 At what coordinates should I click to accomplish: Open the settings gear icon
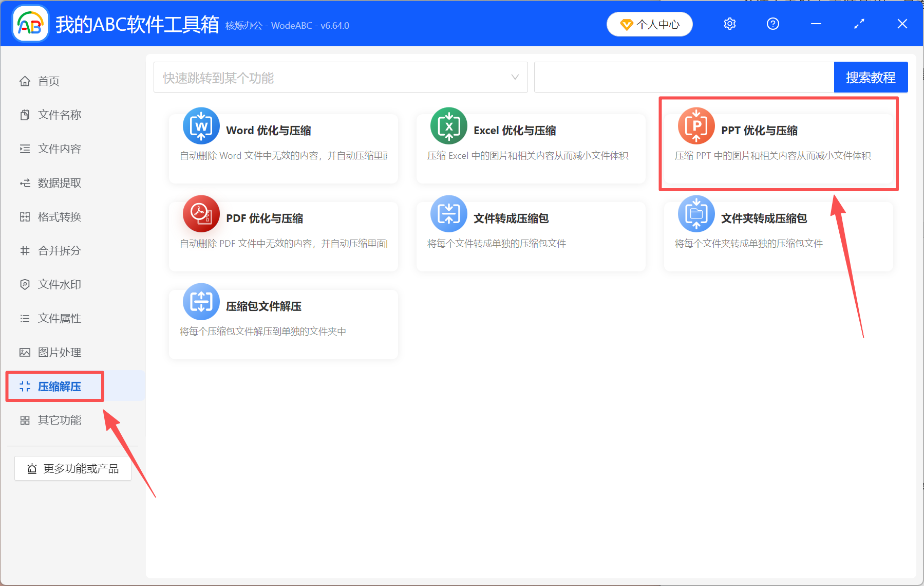tap(729, 24)
